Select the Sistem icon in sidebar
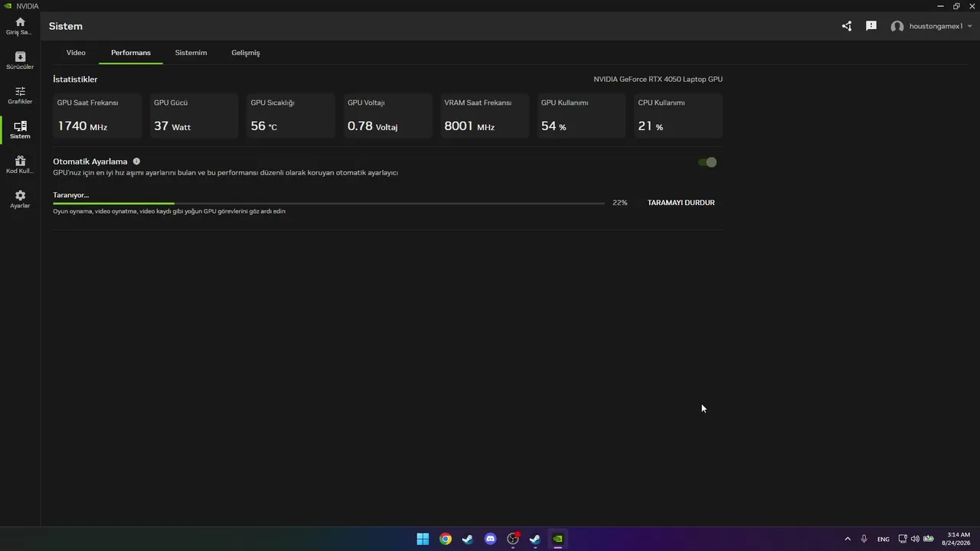Screen dimensions: 980x551 (x=20, y=126)
